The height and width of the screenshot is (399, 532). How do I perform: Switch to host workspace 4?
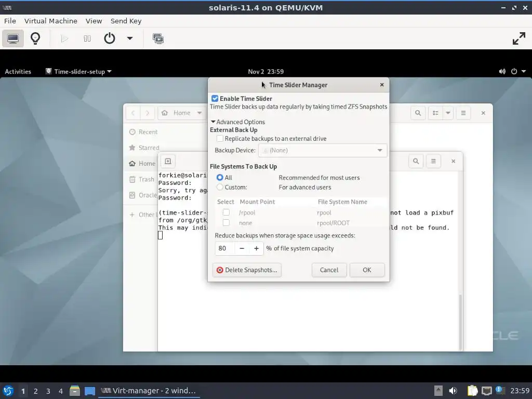pyautogui.click(x=61, y=391)
